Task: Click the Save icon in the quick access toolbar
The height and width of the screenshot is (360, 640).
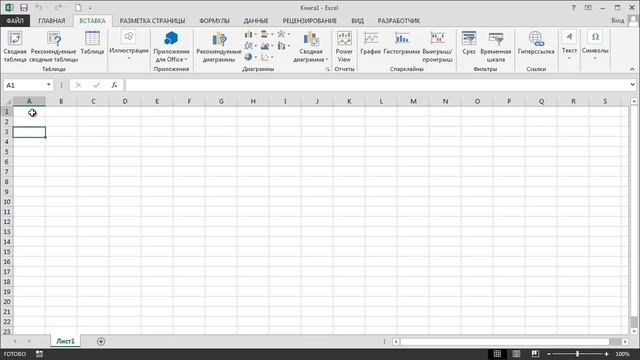Action: [24, 8]
